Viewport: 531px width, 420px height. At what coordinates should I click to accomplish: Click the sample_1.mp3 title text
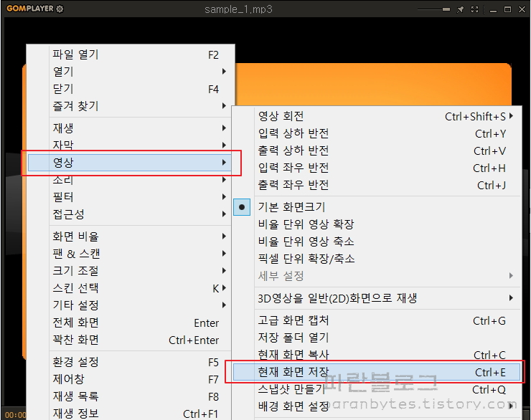pyautogui.click(x=238, y=9)
